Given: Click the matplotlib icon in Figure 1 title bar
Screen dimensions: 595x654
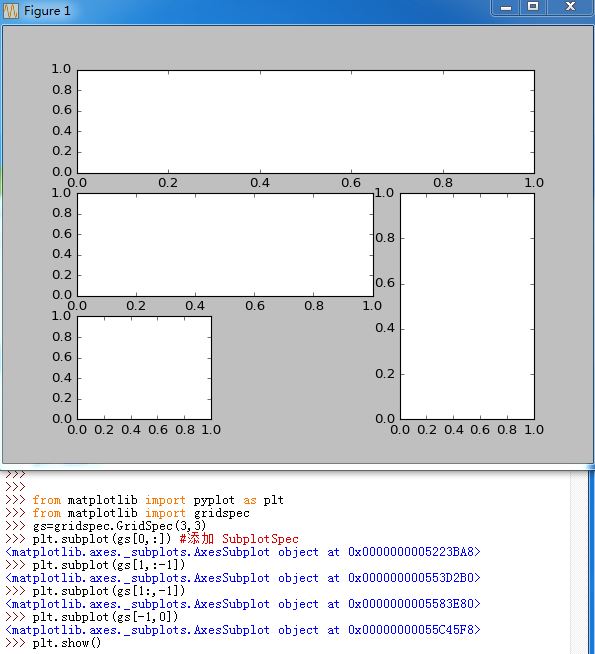Looking at the screenshot, I should pos(11,10).
